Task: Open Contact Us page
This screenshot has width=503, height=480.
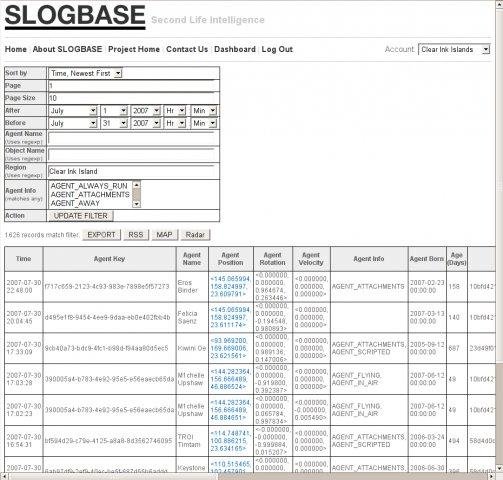Action: click(187, 49)
